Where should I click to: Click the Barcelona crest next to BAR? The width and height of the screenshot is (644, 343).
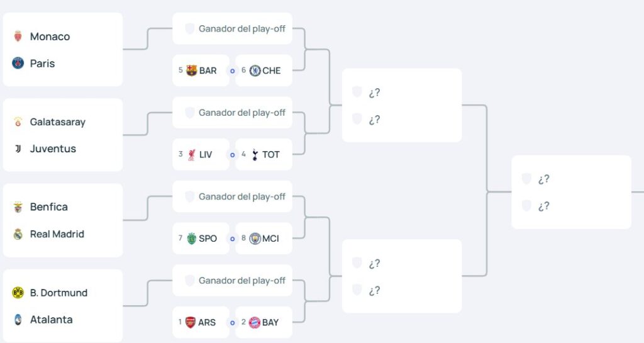192,70
